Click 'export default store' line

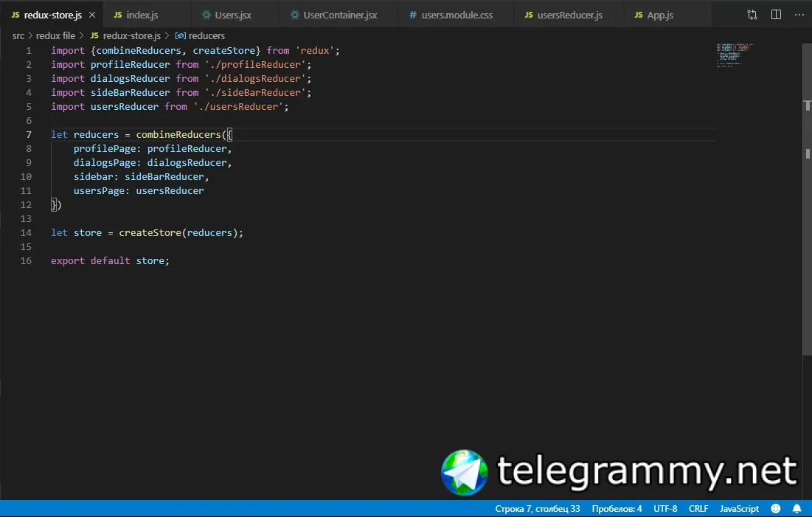click(x=110, y=260)
